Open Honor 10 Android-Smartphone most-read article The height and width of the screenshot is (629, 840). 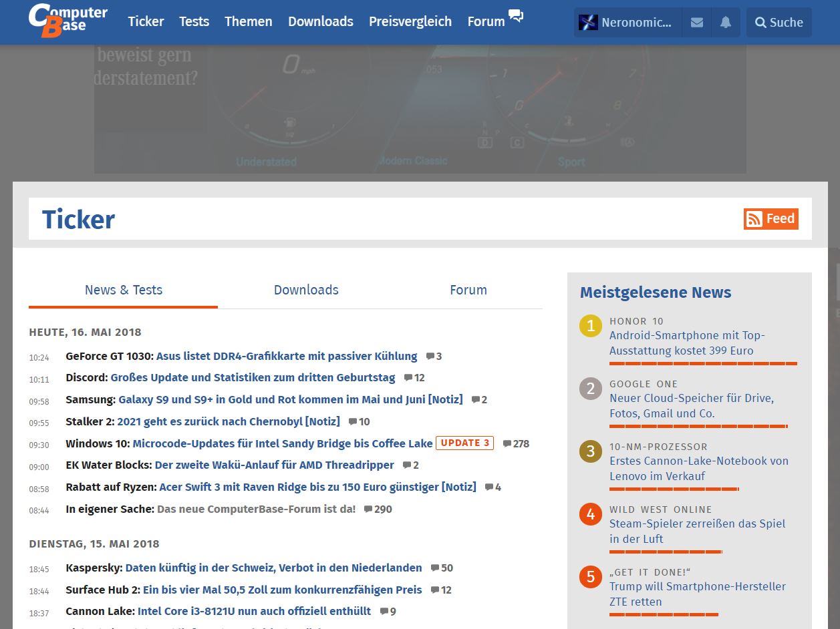[x=687, y=343]
